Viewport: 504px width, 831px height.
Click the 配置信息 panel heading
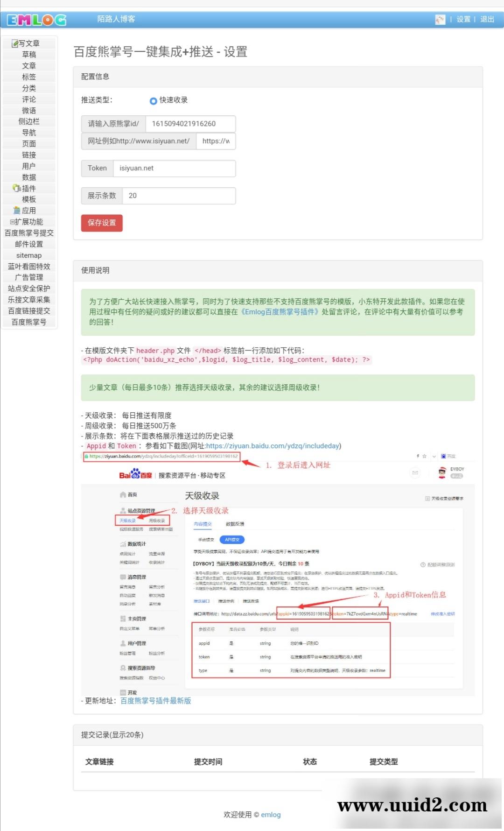pyautogui.click(x=278, y=77)
